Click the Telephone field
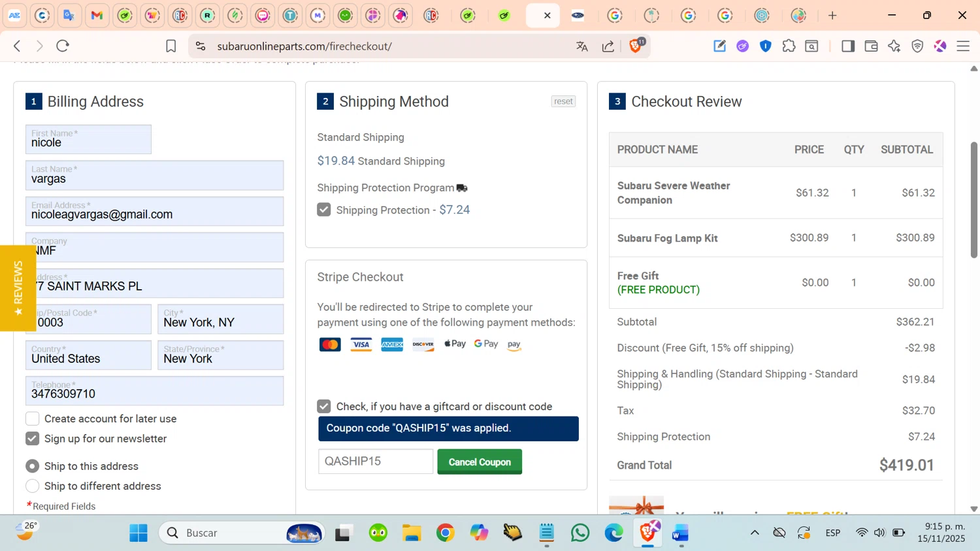980x551 pixels. (x=155, y=390)
